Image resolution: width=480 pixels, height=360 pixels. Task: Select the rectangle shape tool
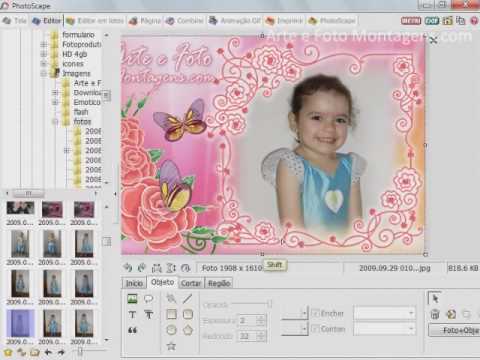(x=171, y=314)
